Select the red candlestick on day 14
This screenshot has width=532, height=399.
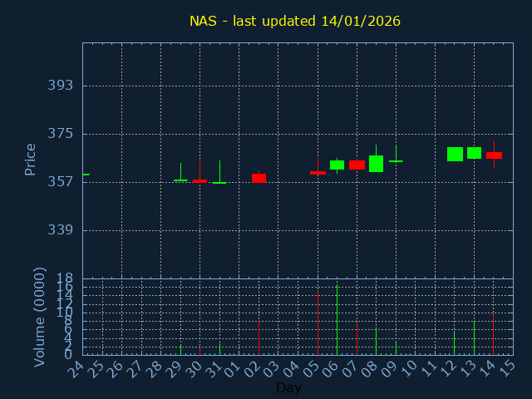click(x=494, y=155)
